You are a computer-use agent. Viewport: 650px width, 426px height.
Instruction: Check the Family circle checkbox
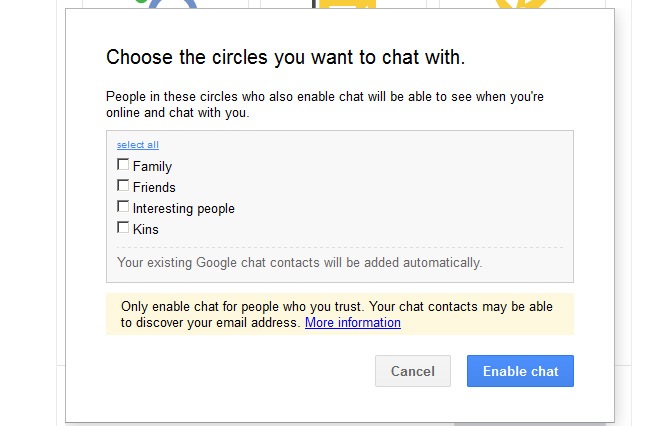coord(123,165)
